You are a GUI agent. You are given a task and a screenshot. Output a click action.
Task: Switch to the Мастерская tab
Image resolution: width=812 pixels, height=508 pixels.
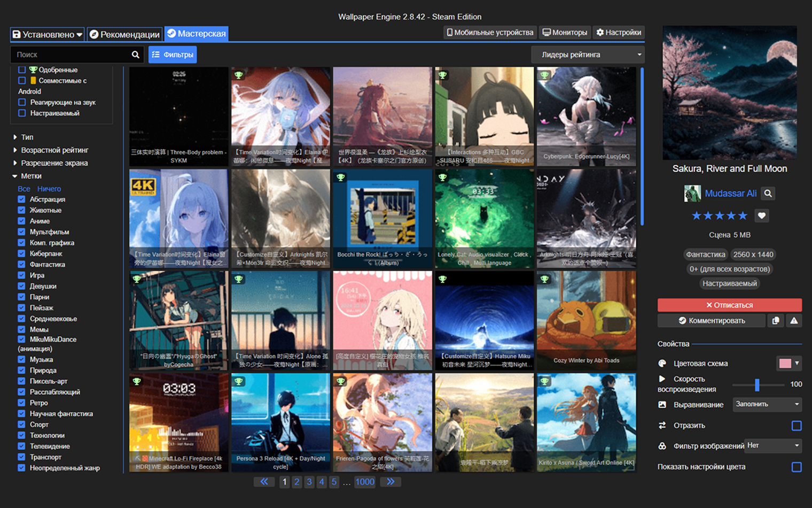(196, 34)
